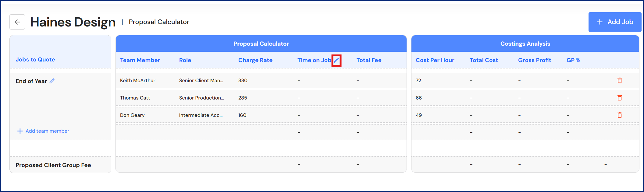Select the Team Member column header
644x192 pixels.
[x=140, y=60]
